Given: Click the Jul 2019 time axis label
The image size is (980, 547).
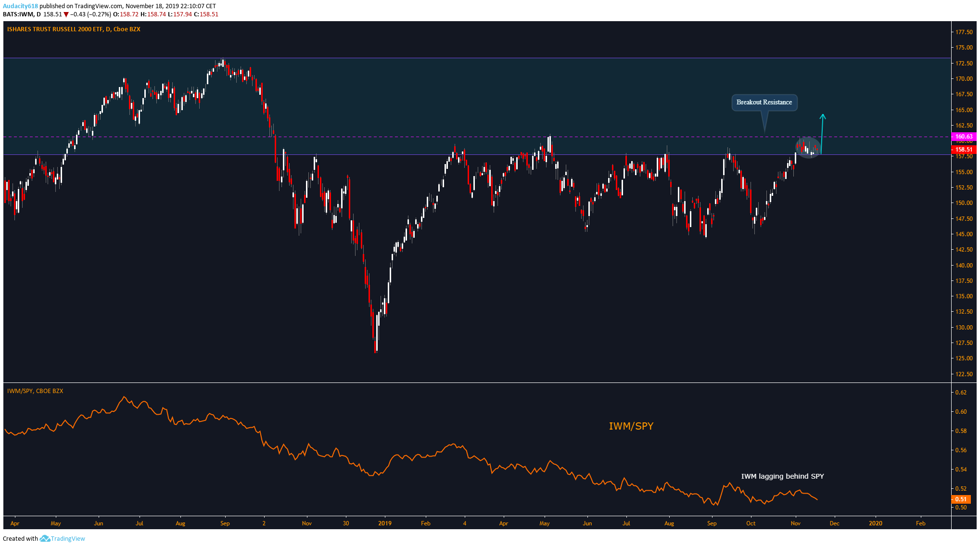Looking at the screenshot, I should point(626,523).
